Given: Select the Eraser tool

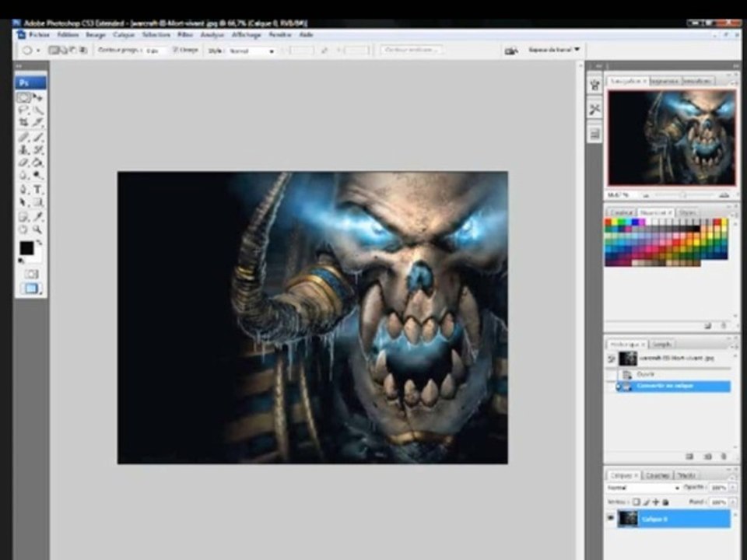Looking at the screenshot, I should (24, 163).
